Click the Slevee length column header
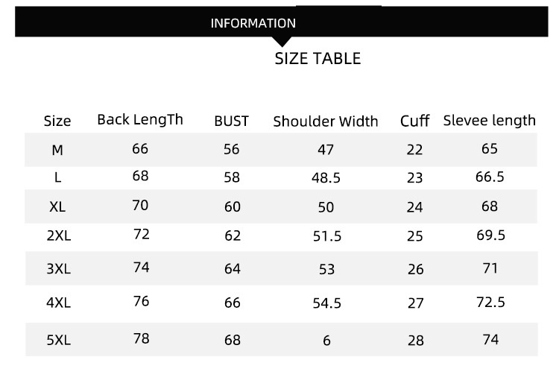The width and height of the screenshot is (559, 392). click(x=489, y=120)
